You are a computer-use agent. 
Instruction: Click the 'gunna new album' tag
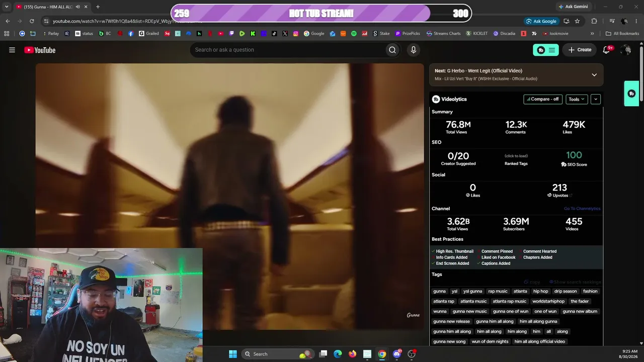[580, 311]
